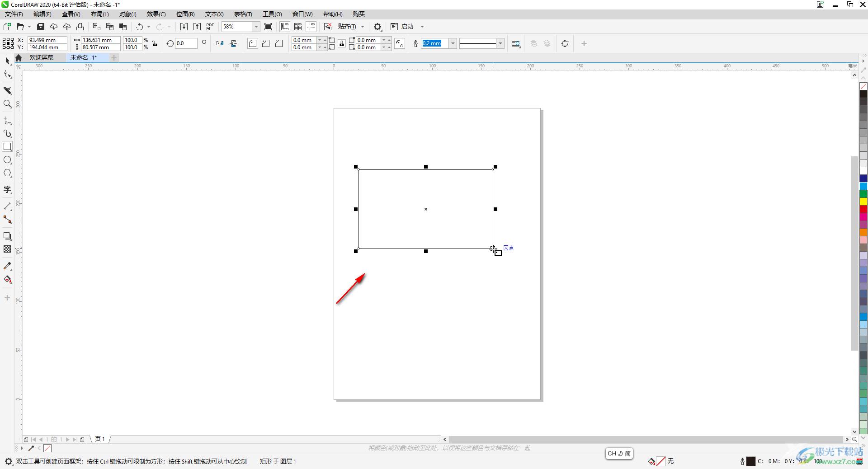Click the X position input field
Image resolution: width=868 pixels, height=469 pixels.
(47, 40)
